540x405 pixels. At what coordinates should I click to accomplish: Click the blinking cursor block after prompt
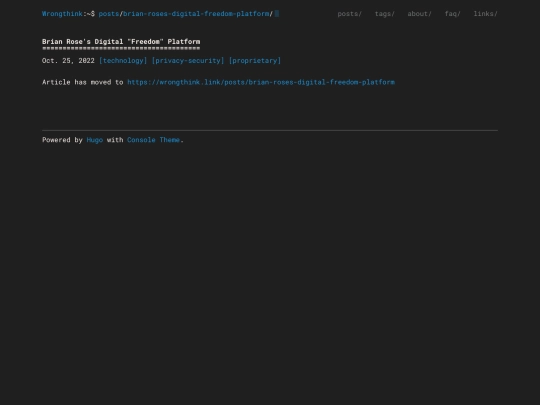tap(277, 14)
